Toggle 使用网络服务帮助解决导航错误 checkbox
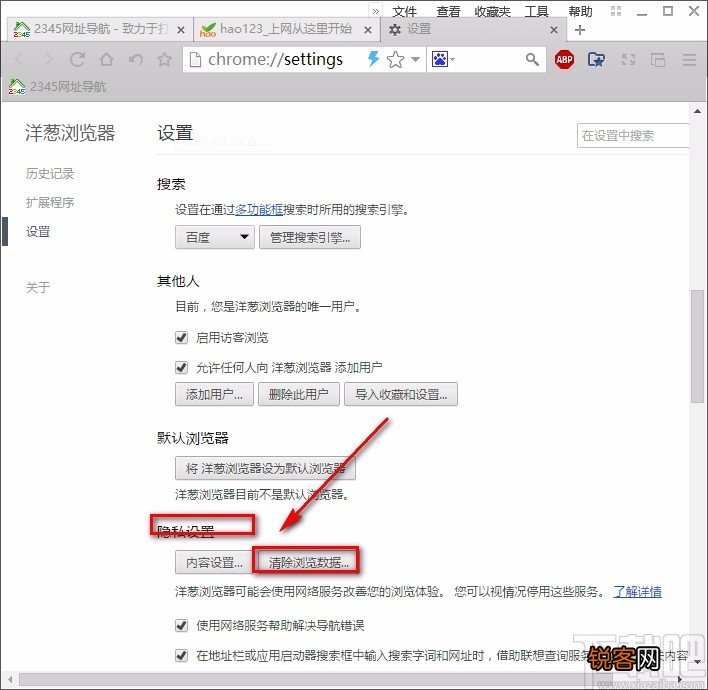 (x=182, y=625)
